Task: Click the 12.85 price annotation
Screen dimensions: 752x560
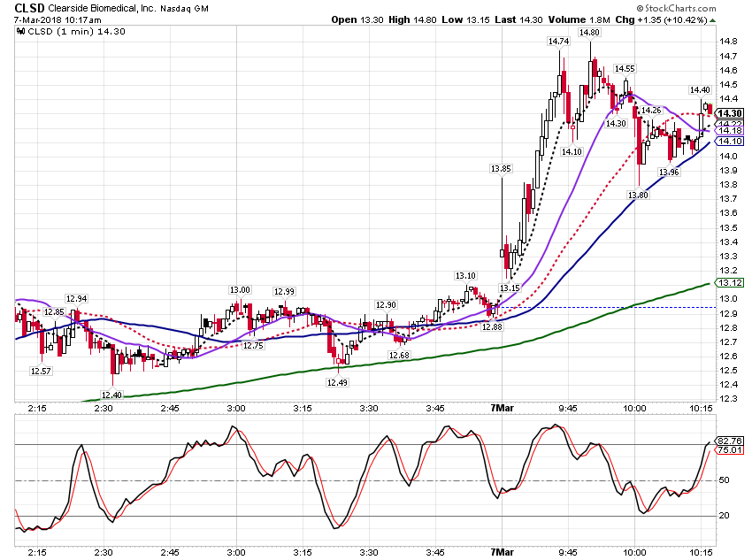Action: click(x=54, y=311)
